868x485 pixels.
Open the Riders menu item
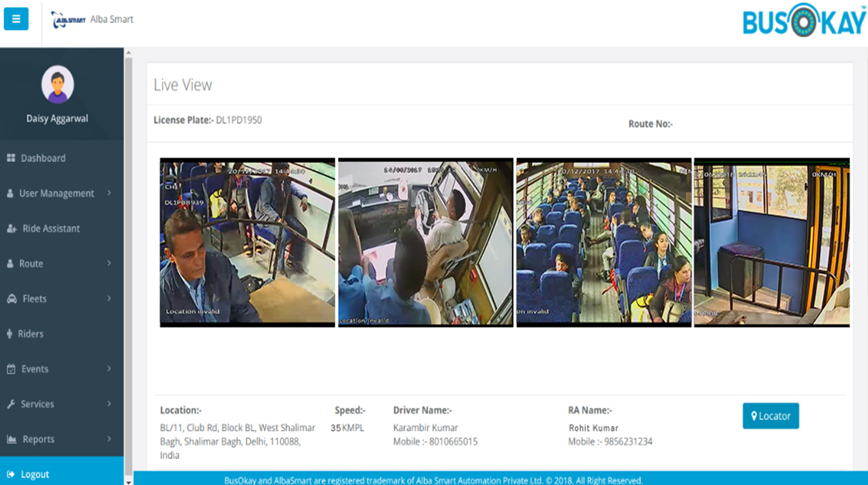[x=31, y=334]
